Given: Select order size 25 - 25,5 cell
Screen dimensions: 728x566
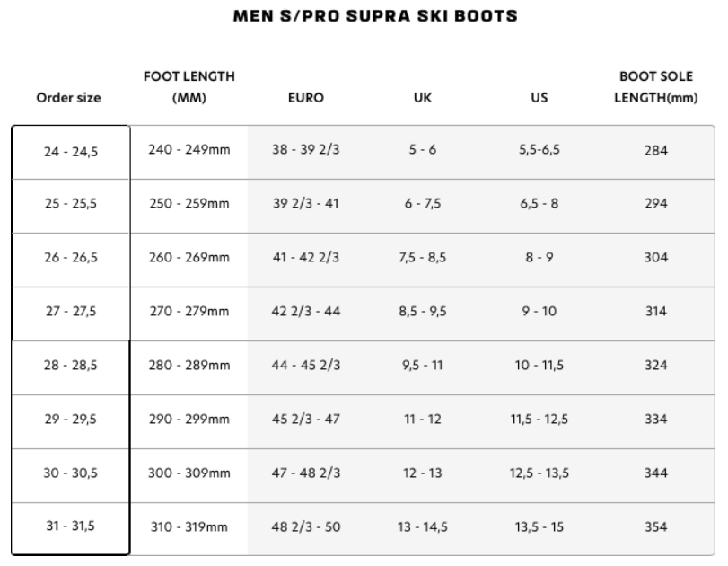Looking at the screenshot, I should tap(71, 206).
